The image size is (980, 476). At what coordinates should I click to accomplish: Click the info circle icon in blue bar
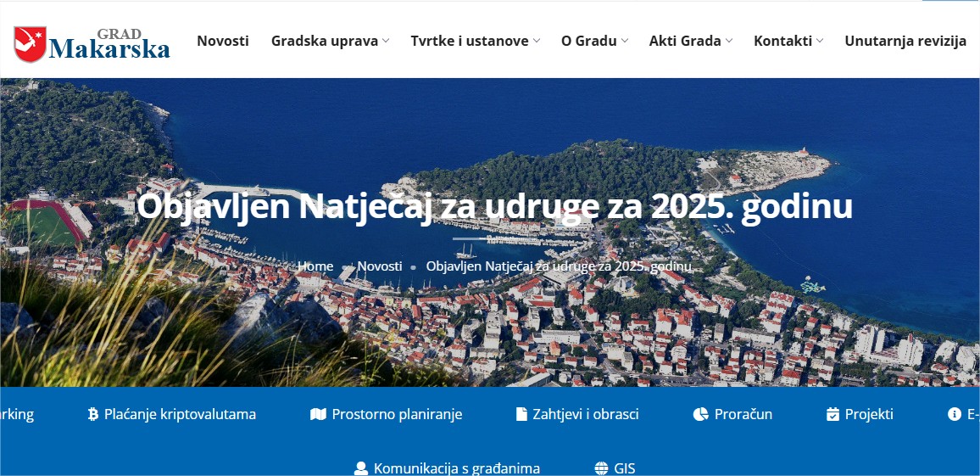click(x=955, y=414)
